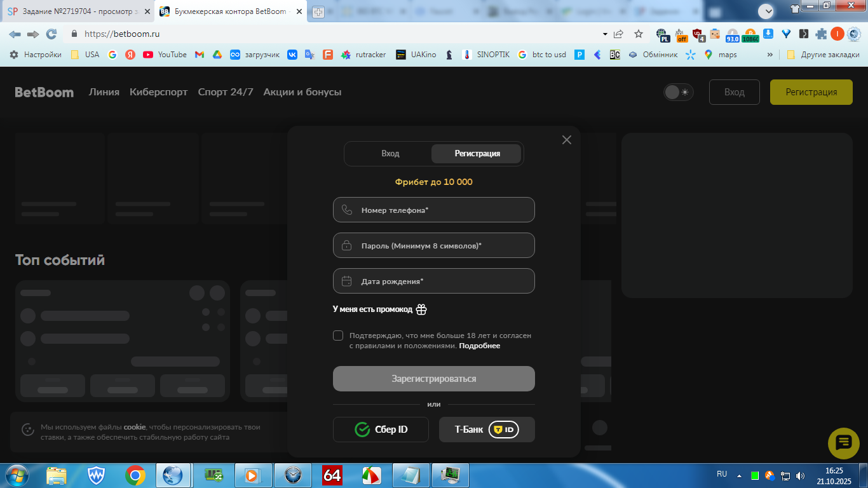Image resolution: width=868 pixels, height=488 pixels.
Task: Open the Киберспорт menu item
Action: [x=159, y=92]
